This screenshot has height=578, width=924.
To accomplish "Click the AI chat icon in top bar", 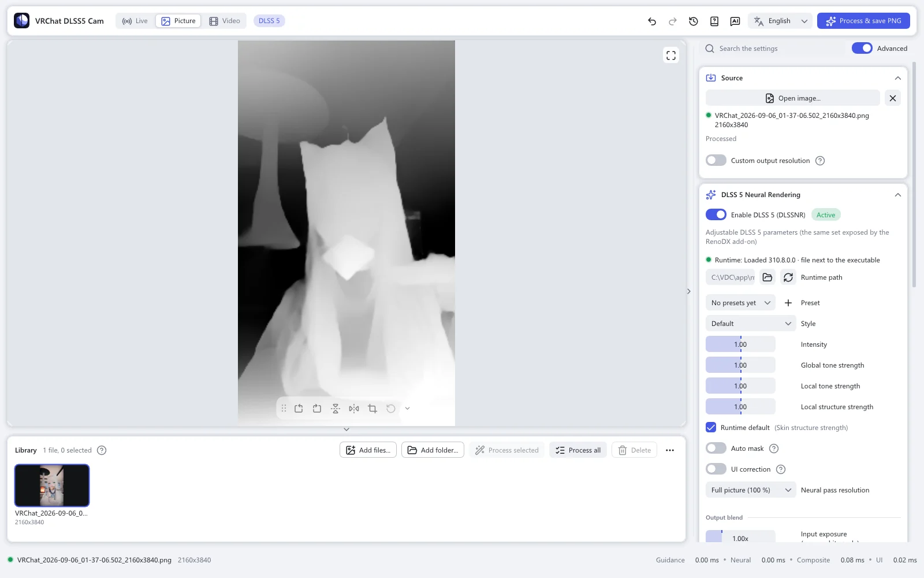I will pyautogui.click(x=735, y=21).
